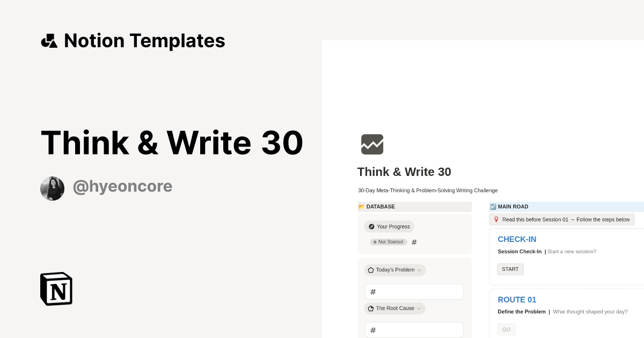Click the chart page icon above Think & Write 30
Screen dimensions: 644x338
tap(372, 144)
